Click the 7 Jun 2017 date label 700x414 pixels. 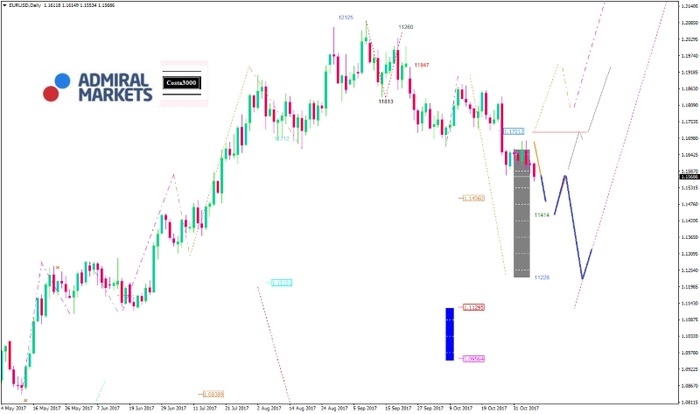pos(108,408)
